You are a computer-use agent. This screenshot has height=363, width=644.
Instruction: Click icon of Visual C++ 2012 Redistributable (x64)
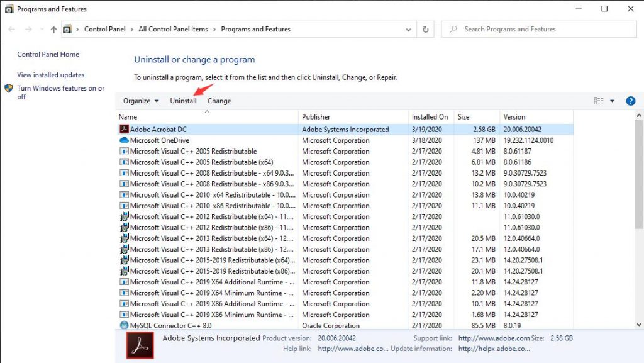[124, 216]
